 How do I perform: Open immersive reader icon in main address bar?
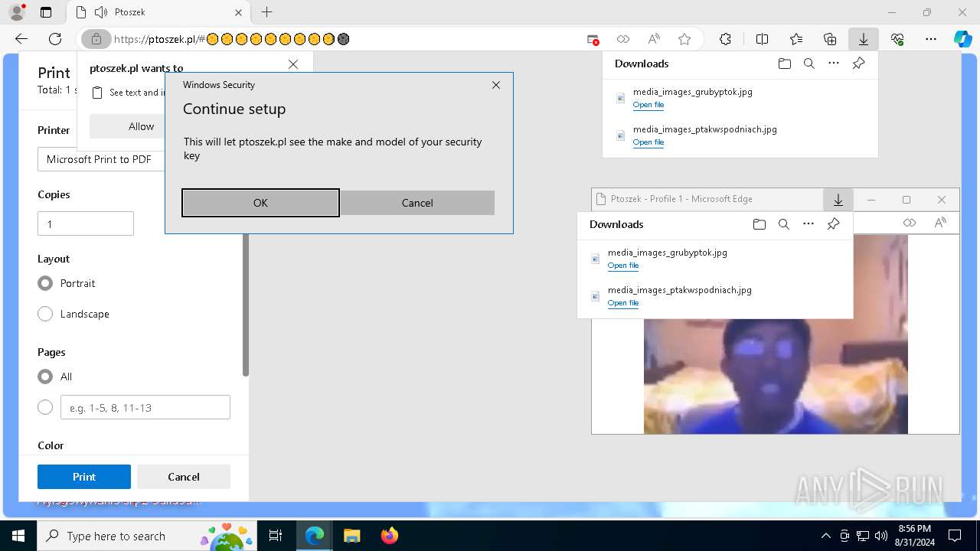tap(623, 39)
